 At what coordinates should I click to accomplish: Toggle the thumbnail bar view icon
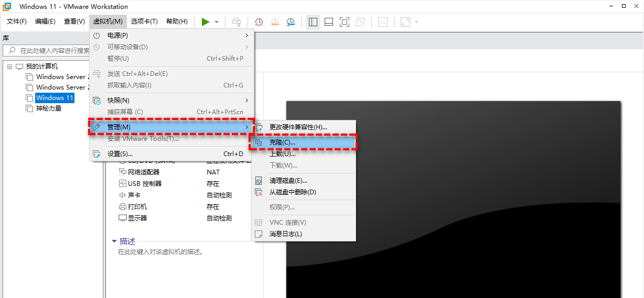coord(329,22)
